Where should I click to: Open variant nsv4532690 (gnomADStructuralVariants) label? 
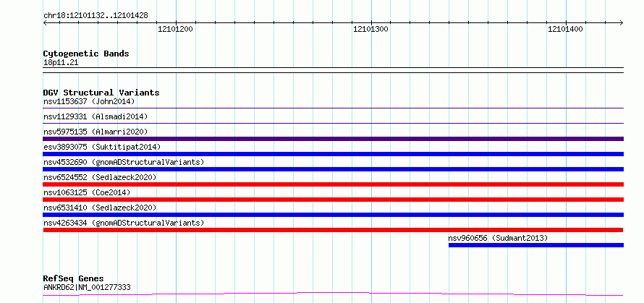coord(124,162)
